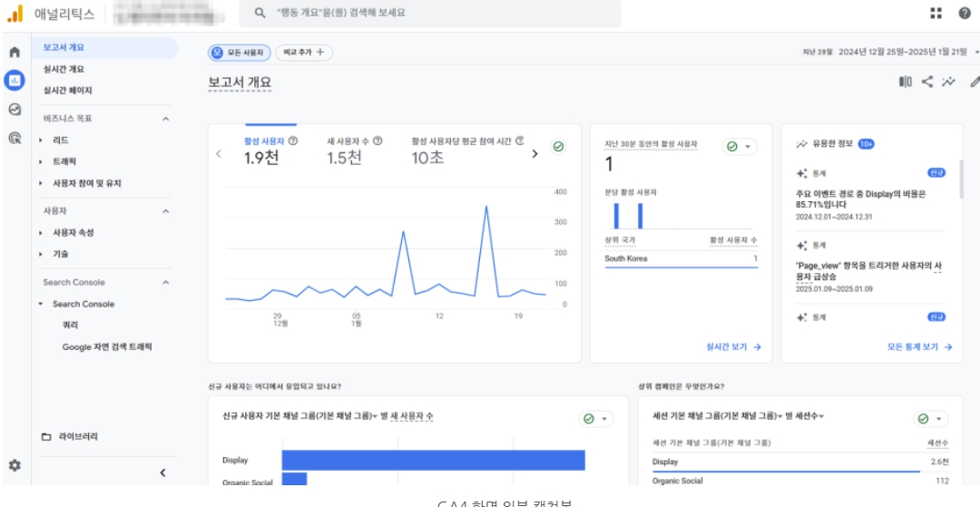Collapse the 비즈니스 목표 section
The height and width of the screenshot is (507, 980).
pos(166,119)
